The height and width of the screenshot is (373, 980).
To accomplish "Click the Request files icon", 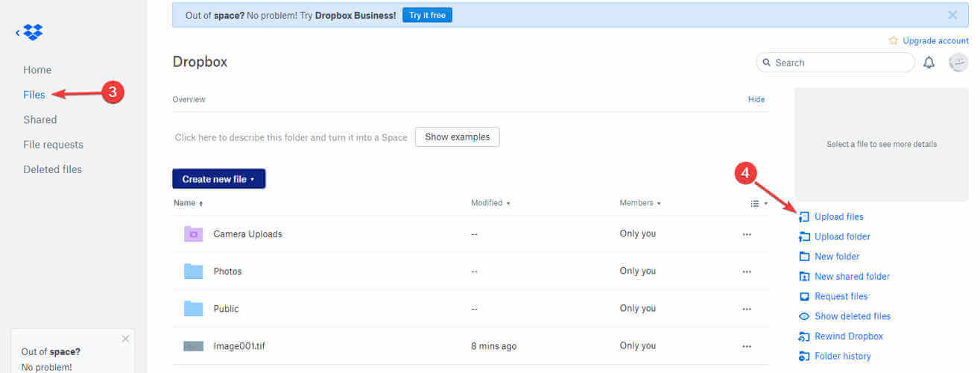I will point(804,296).
